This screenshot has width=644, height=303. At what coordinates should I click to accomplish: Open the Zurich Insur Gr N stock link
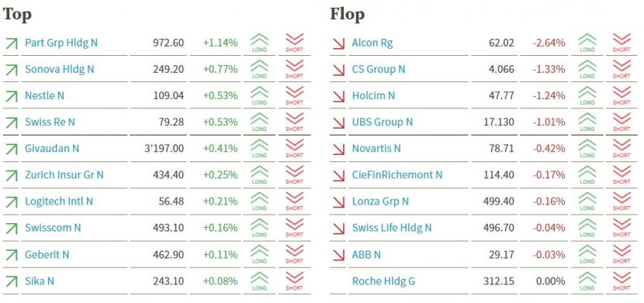point(64,174)
